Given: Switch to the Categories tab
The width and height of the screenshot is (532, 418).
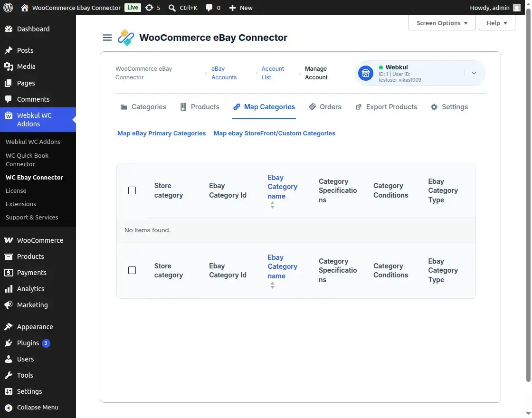Looking at the screenshot, I should [x=143, y=107].
